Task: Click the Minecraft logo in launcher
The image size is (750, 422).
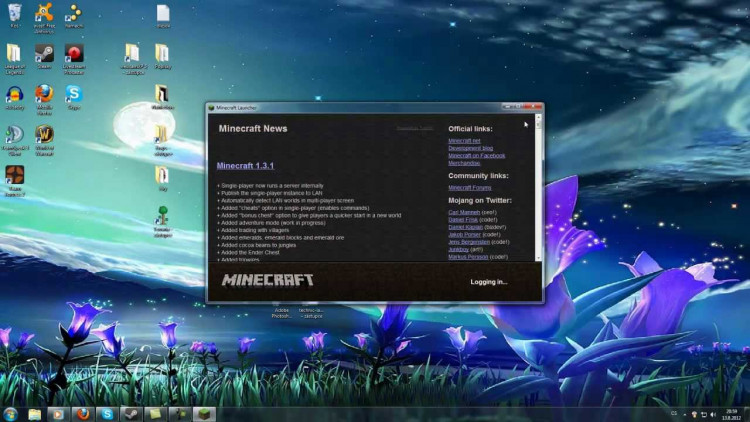Action: click(268, 280)
